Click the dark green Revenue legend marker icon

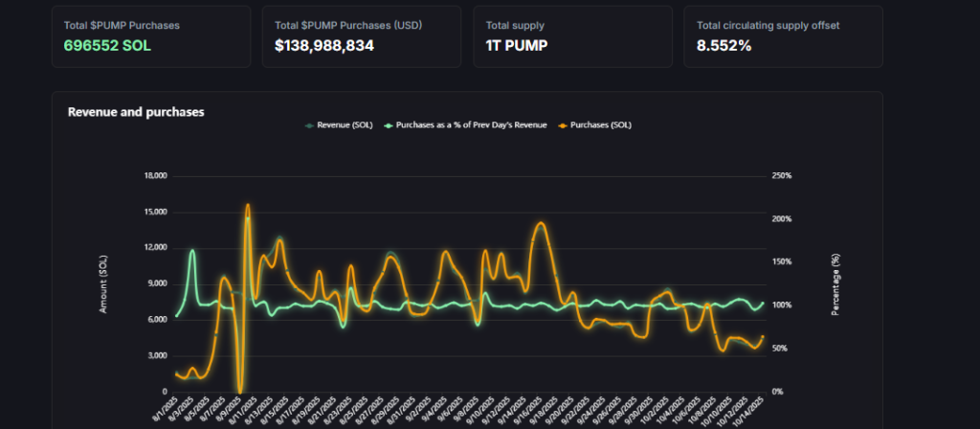(x=308, y=125)
